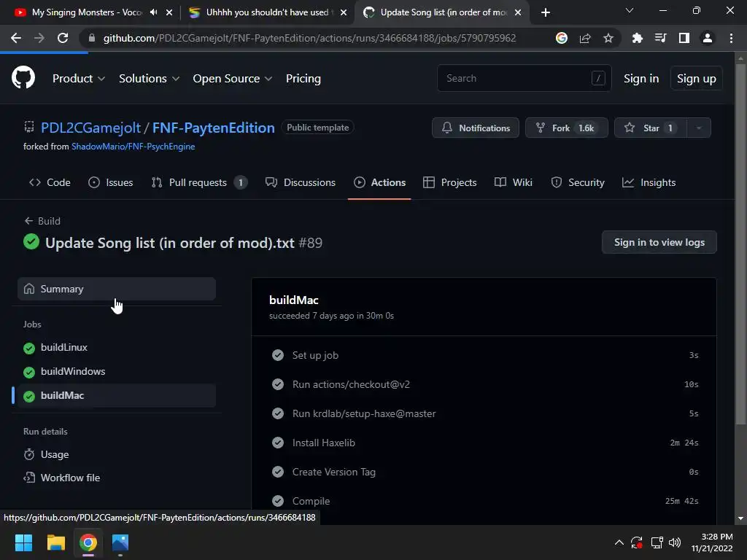
Task: Show hidden tray icons chevron
Action: pos(619,542)
